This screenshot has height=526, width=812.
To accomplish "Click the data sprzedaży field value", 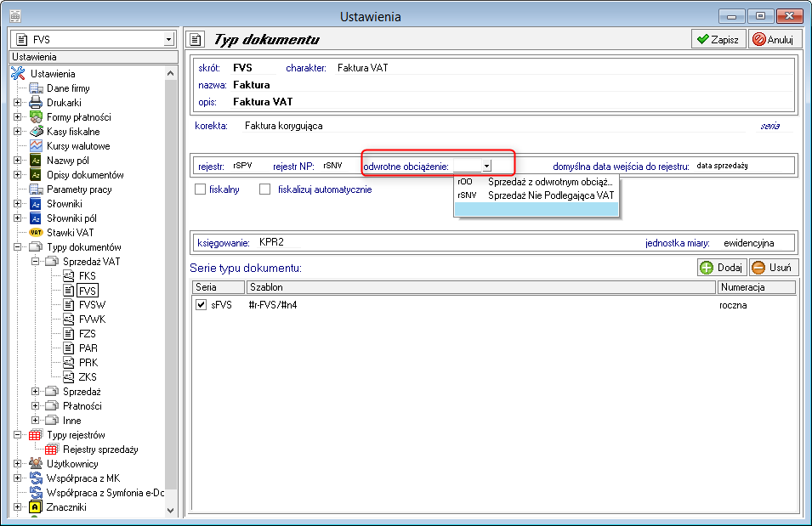I will pyautogui.click(x=722, y=166).
